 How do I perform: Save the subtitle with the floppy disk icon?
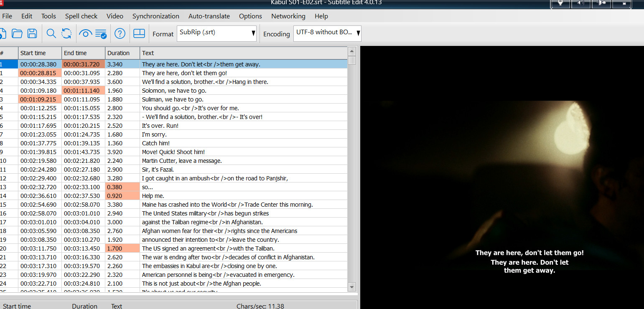32,33
